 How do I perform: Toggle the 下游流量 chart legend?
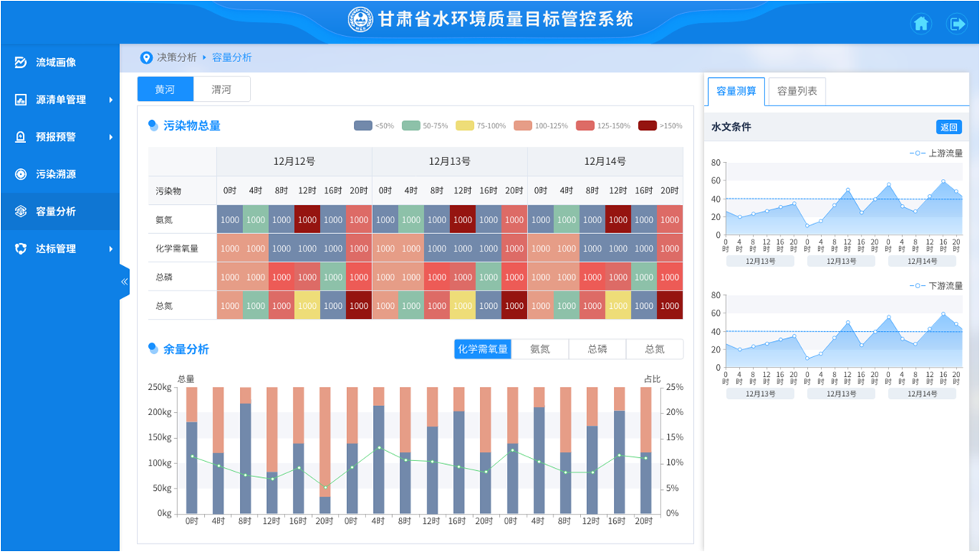(x=936, y=285)
